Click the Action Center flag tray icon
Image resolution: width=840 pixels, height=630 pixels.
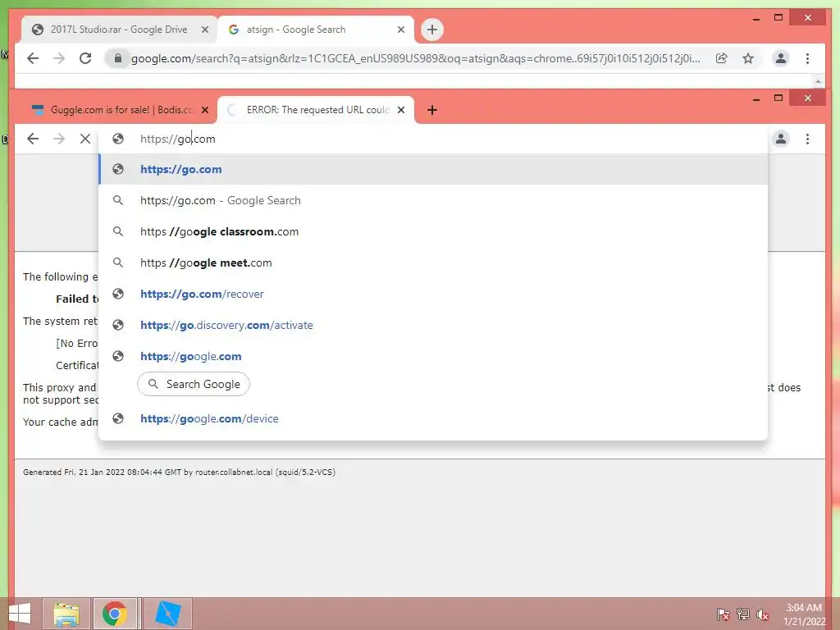pos(723,614)
